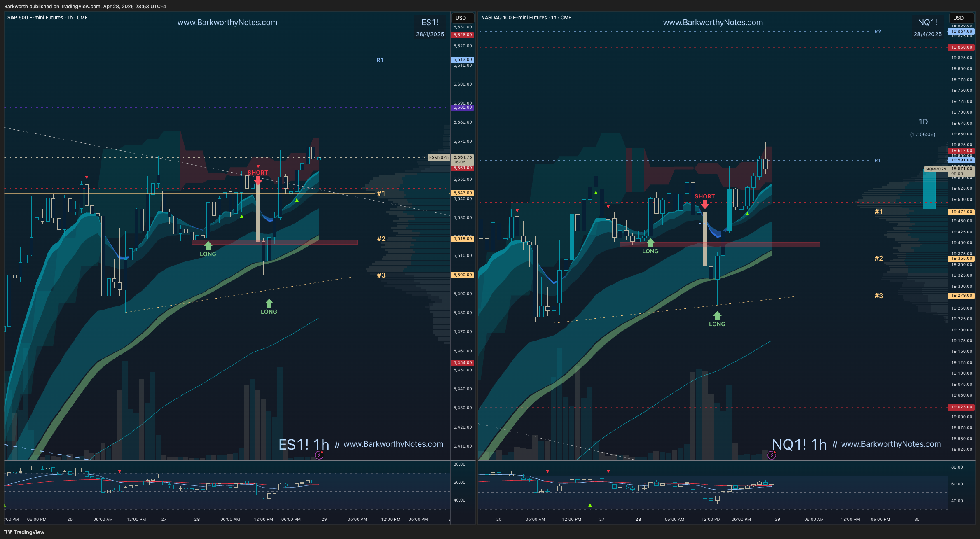The image size is (980, 539).
Task: Click the www.BarkworthyNotes.com text atop ES chart
Action: (227, 23)
